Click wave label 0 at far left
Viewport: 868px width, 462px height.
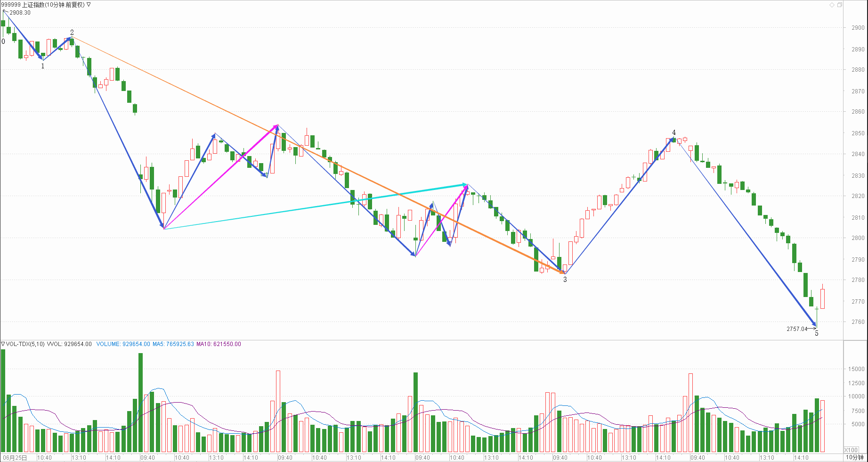coord(3,41)
